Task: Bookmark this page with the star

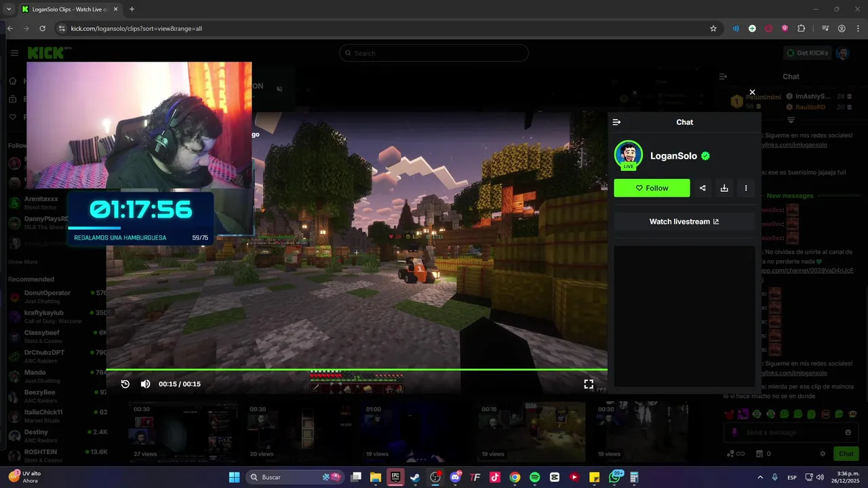Action: [x=713, y=28]
